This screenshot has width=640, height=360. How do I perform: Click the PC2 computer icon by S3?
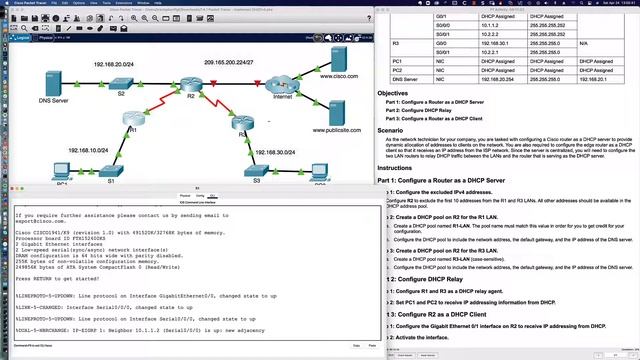[320, 172]
